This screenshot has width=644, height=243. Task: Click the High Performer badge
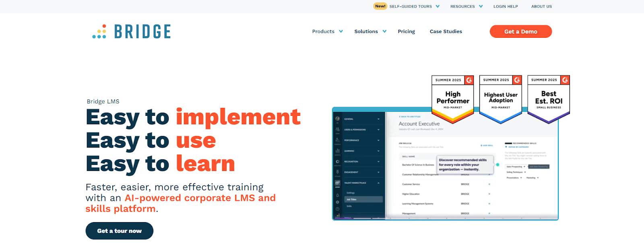(x=453, y=99)
